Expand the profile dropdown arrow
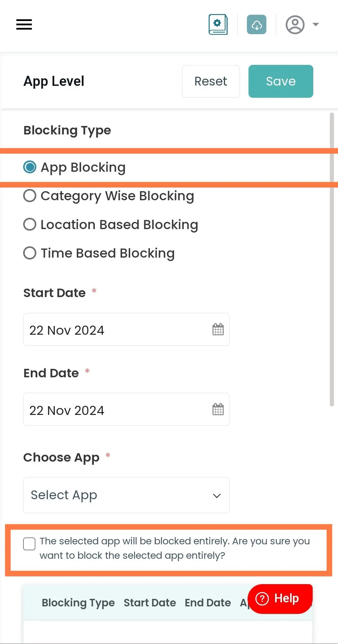 tap(316, 24)
